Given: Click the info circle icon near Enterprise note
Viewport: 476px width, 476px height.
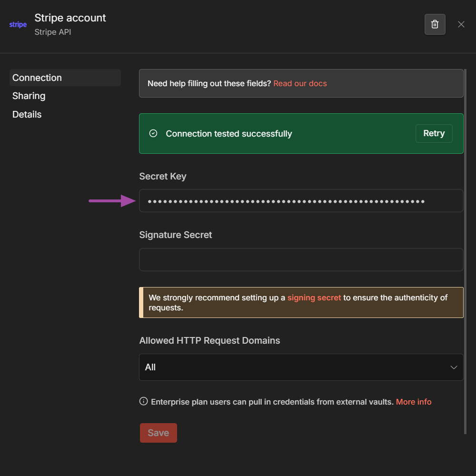Looking at the screenshot, I should click(143, 401).
